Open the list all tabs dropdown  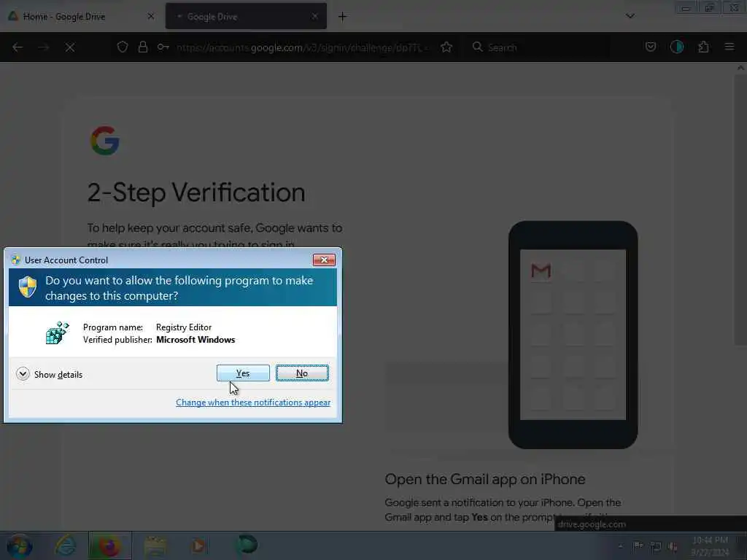(630, 16)
